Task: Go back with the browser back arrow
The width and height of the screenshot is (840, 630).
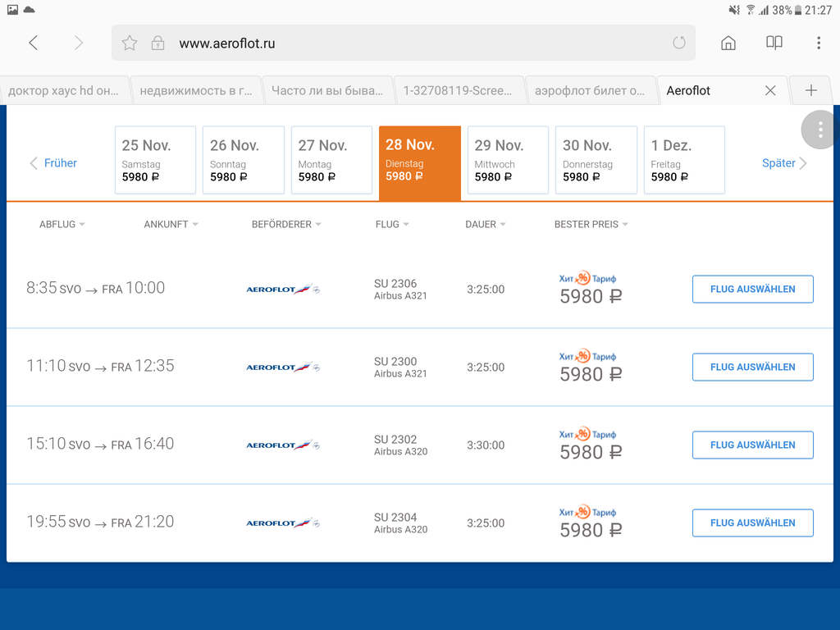Action: click(33, 43)
